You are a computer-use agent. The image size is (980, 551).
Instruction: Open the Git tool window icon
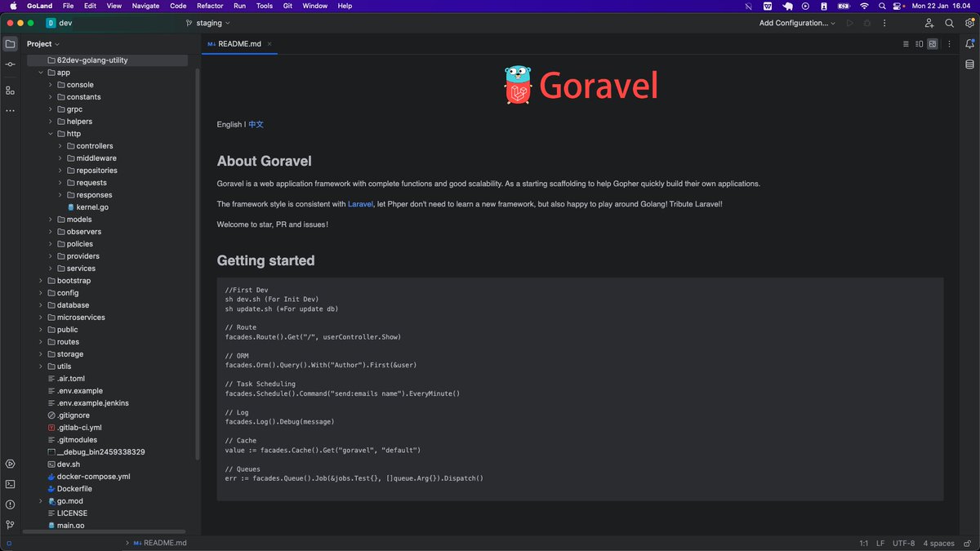[x=10, y=525]
